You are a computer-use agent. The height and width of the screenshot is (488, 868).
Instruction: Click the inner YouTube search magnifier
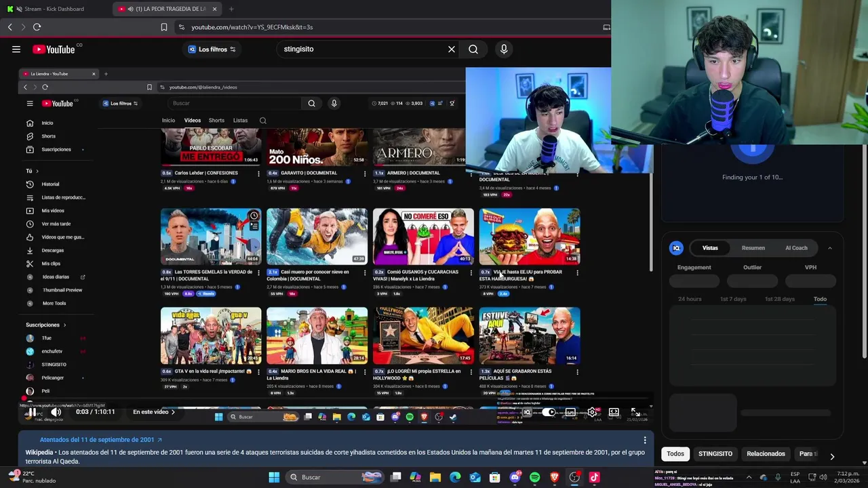tap(311, 104)
